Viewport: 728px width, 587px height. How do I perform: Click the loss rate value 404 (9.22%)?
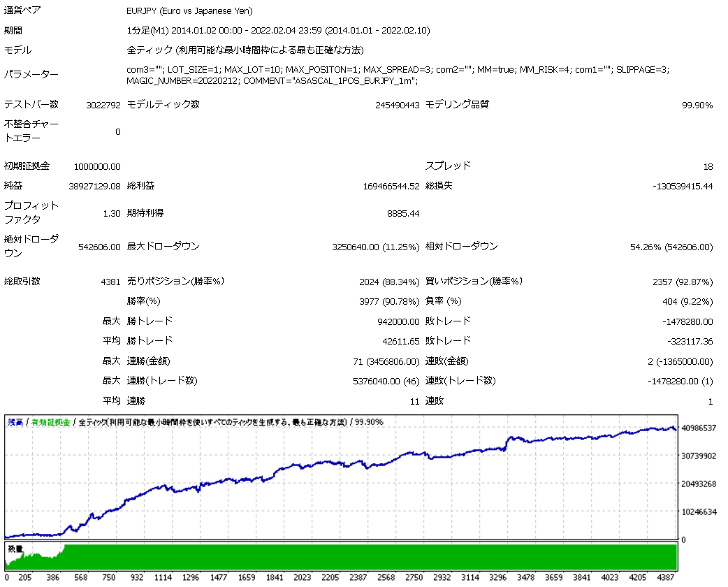[687, 302]
